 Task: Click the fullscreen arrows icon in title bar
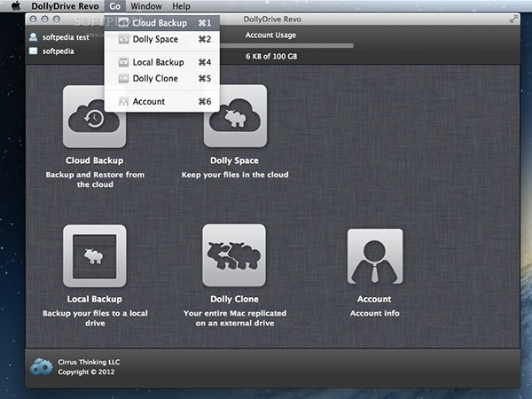click(513, 20)
